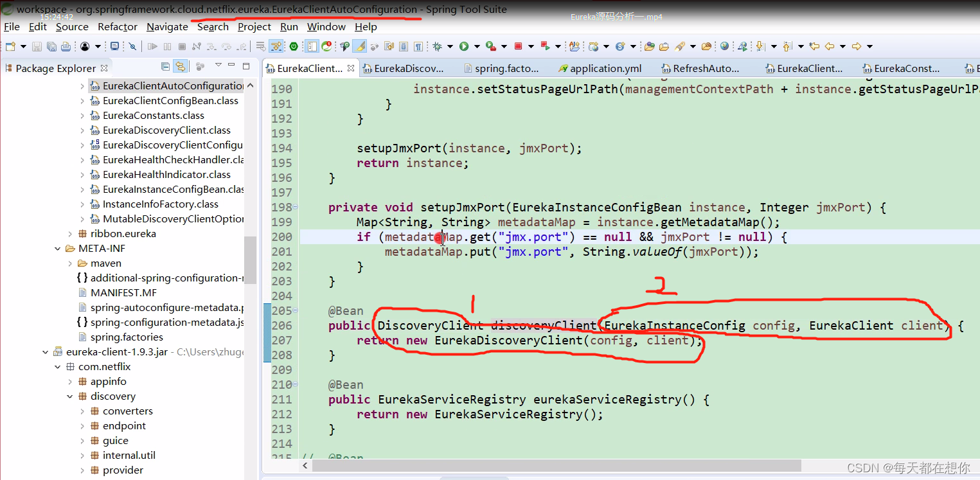Click the Print toolbar icon
The width and height of the screenshot is (980, 480).
tap(65, 46)
